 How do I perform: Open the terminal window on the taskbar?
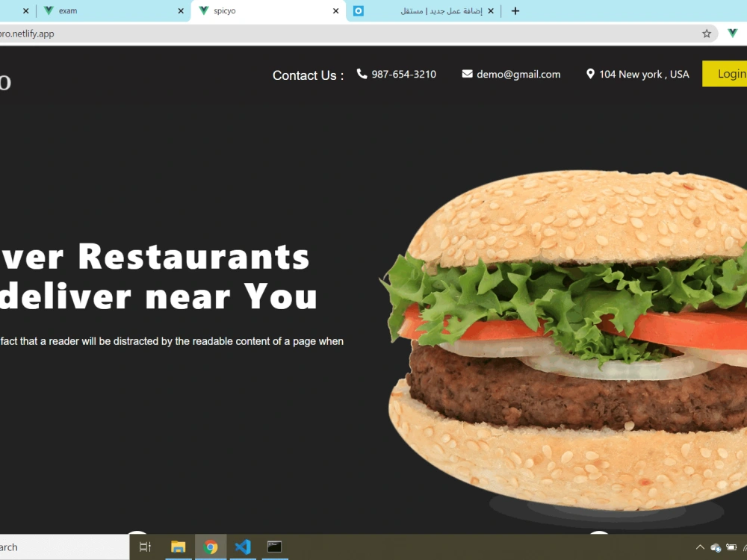[x=274, y=547]
